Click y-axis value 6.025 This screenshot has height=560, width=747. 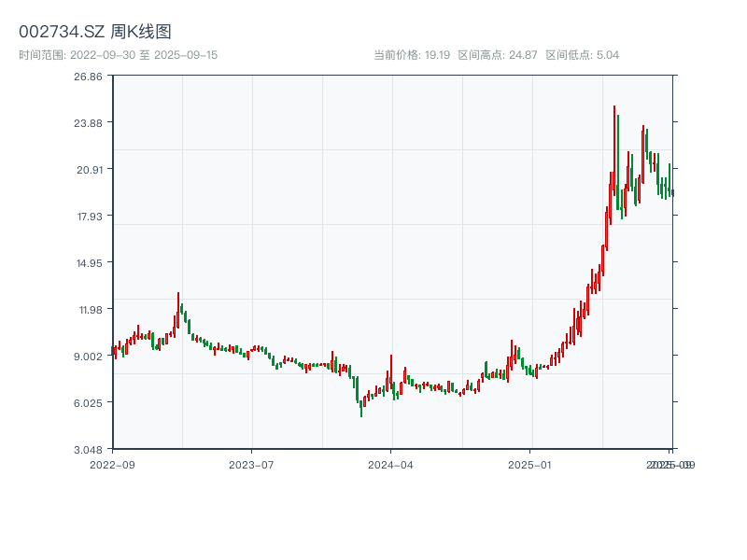[x=88, y=403]
